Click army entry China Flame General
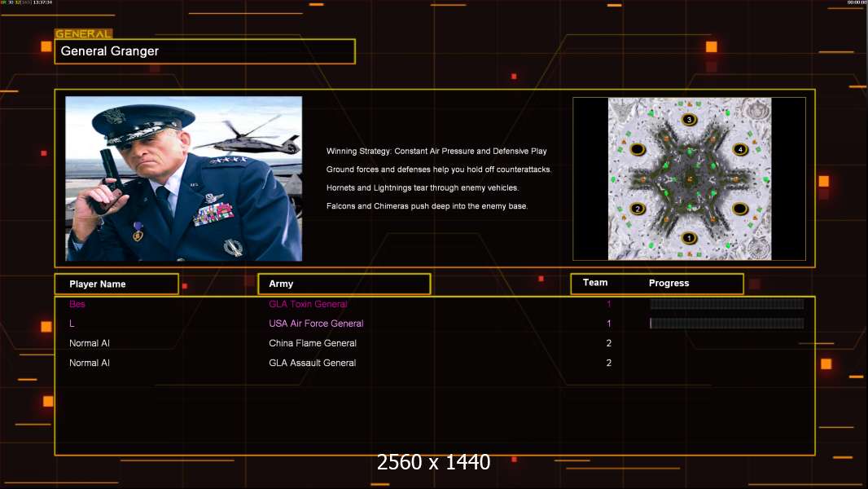Image resolution: width=868 pixels, height=489 pixels. click(313, 343)
